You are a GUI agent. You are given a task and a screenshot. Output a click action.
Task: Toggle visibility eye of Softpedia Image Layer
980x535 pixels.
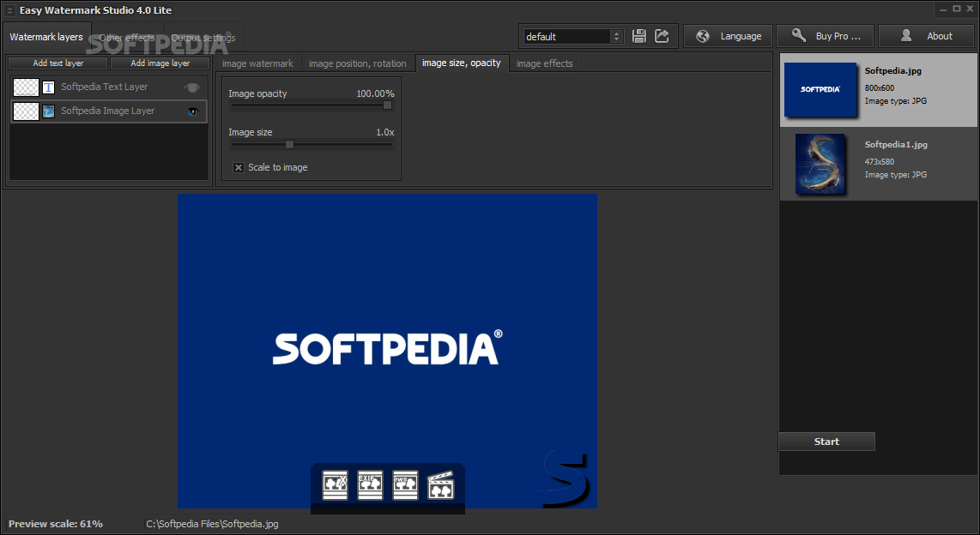click(192, 111)
